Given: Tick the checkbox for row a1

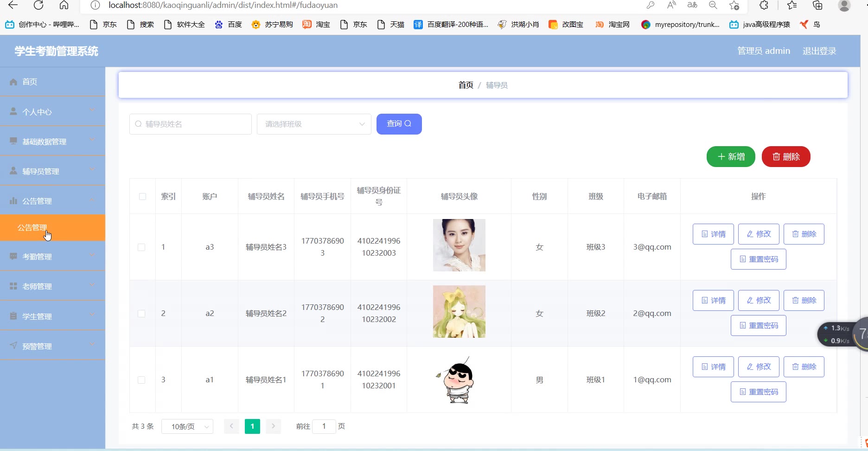Looking at the screenshot, I should pos(142,380).
